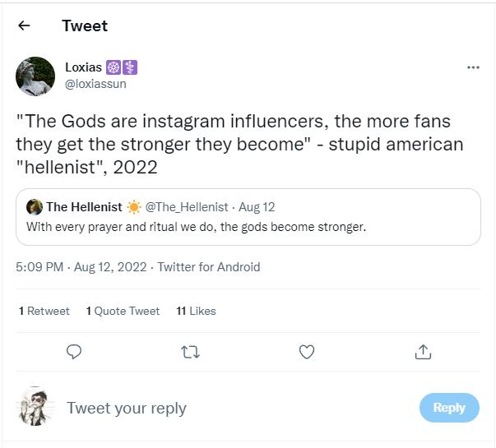Click the retweet arrows icon

pyautogui.click(x=190, y=352)
